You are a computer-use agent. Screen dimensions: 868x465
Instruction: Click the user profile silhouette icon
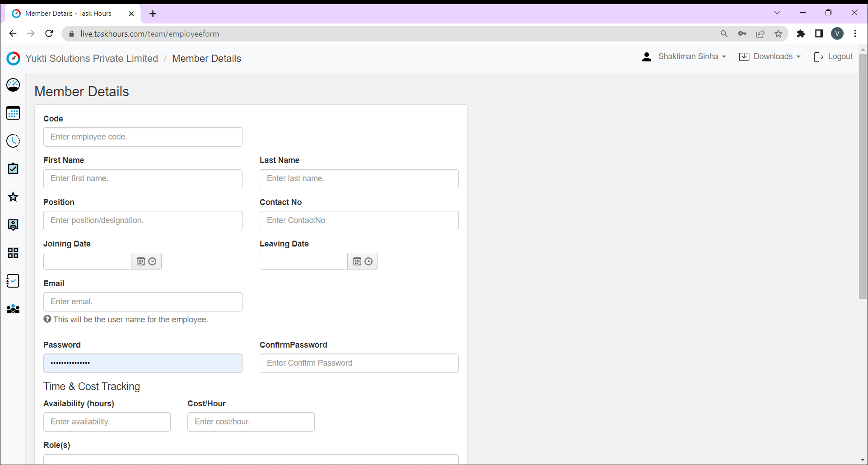point(647,57)
